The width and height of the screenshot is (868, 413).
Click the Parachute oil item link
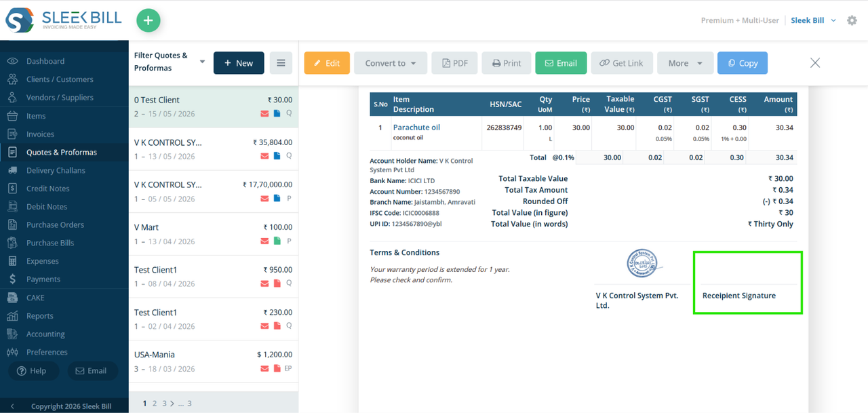[x=416, y=127]
